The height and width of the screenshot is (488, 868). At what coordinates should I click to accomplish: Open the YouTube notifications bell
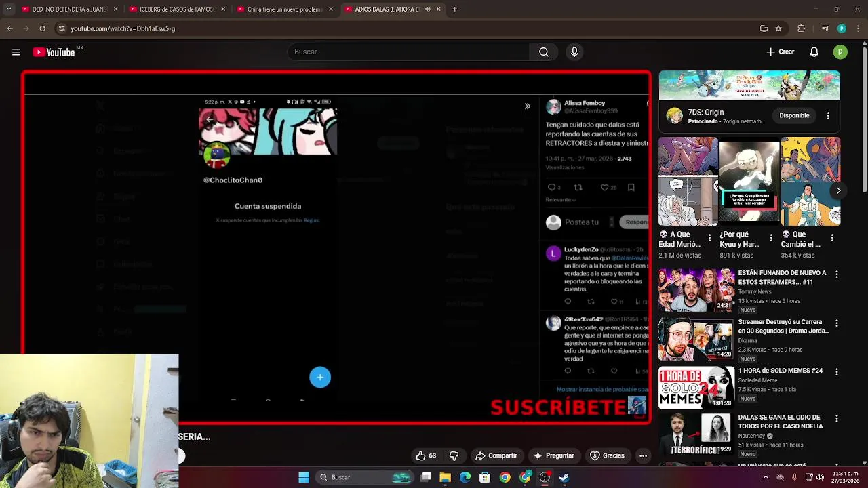[x=814, y=52]
